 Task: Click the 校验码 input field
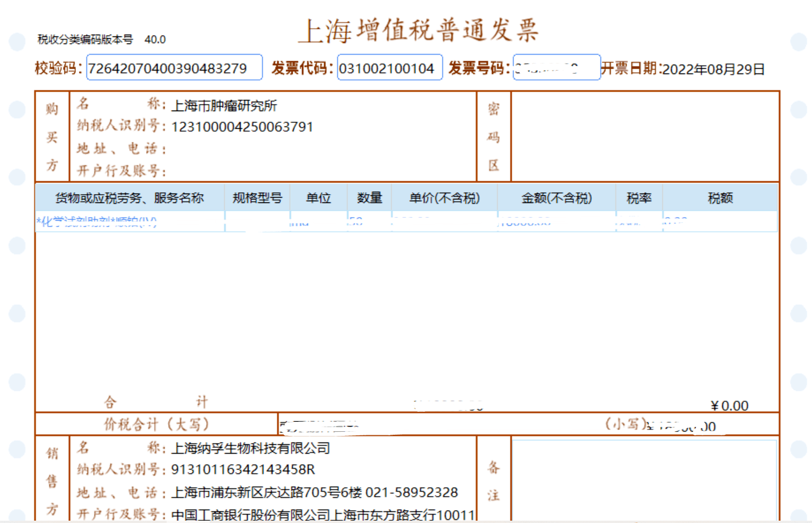tap(174, 68)
